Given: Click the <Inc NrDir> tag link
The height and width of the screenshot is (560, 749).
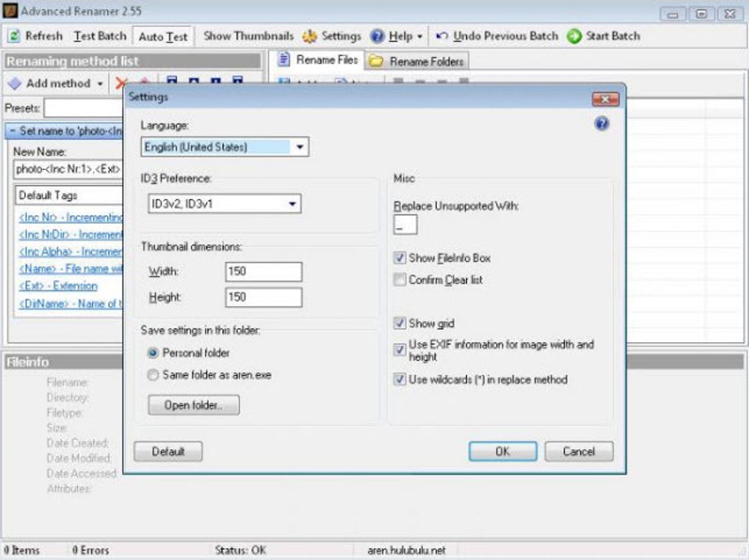Looking at the screenshot, I should coord(70,234).
